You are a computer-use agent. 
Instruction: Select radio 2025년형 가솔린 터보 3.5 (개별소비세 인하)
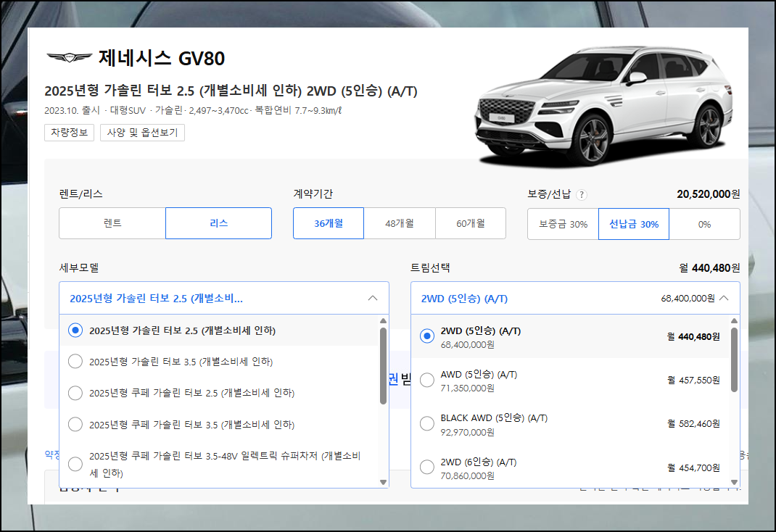click(x=75, y=362)
